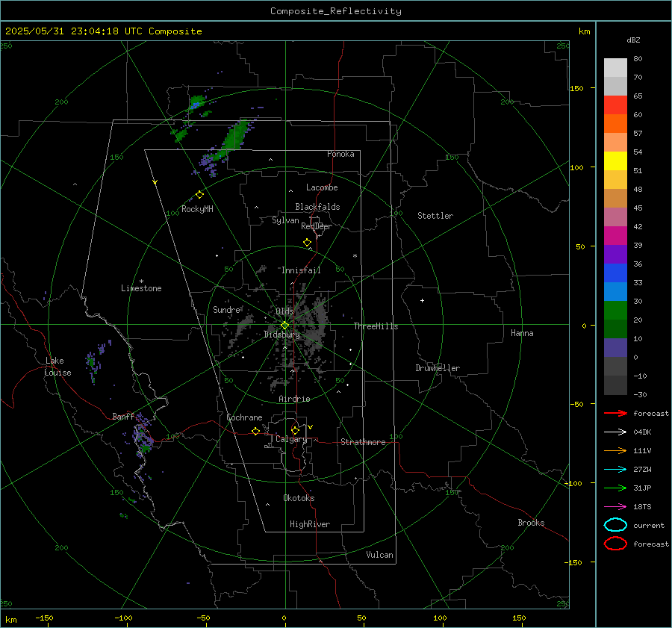This screenshot has height=628, width=672.
Task: Click the Composite_Reflectivity title
Action: [x=336, y=11]
